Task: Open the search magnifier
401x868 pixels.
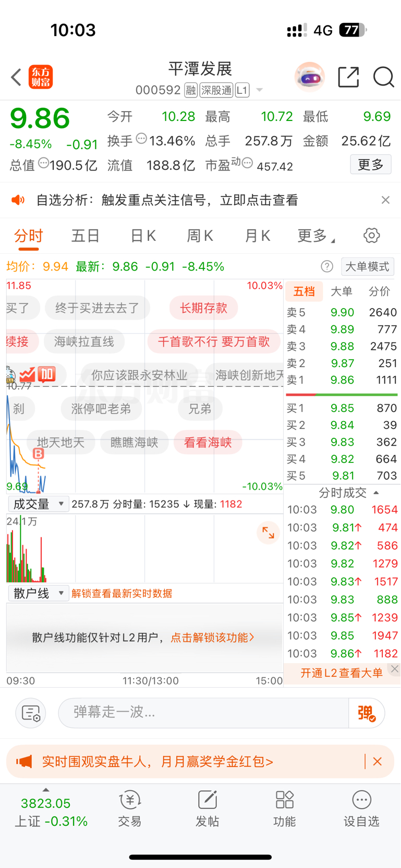Action: 383,77
